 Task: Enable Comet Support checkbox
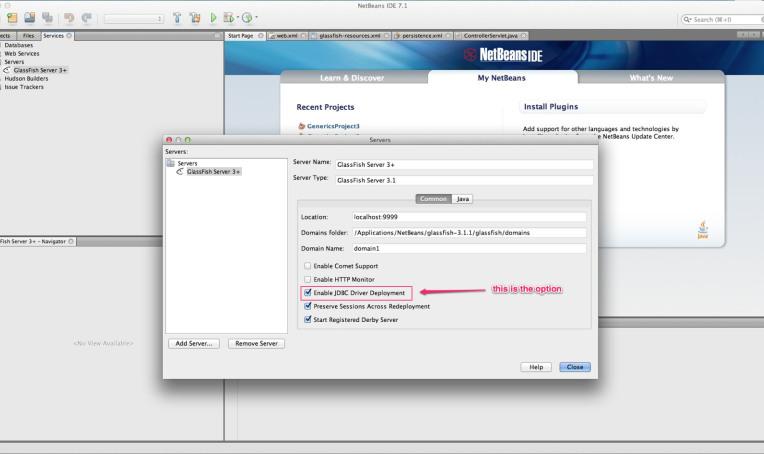click(x=307, y=265)
